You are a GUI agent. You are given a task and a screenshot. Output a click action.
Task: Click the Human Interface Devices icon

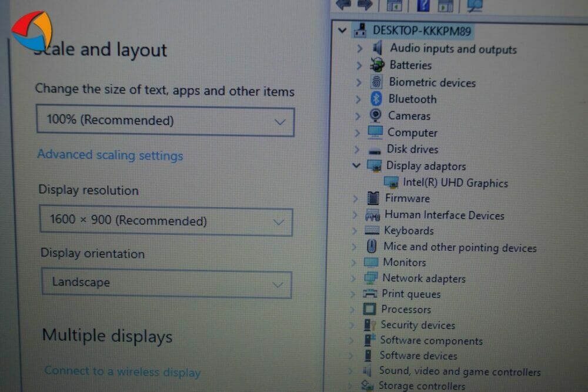(372, 215)
